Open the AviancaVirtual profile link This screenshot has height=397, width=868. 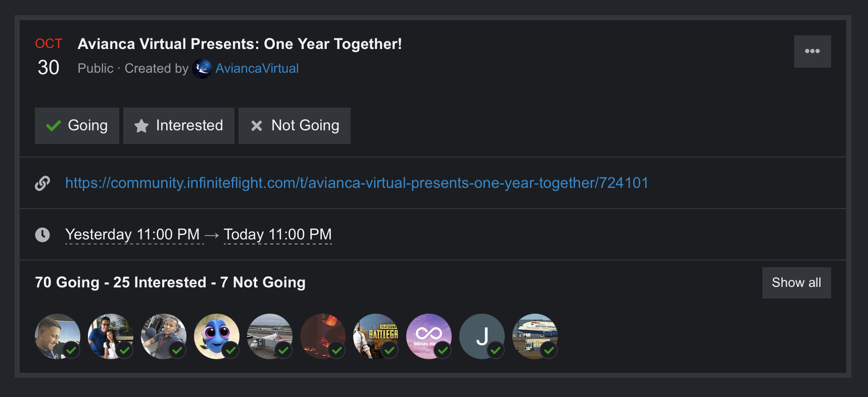pyautogui.click(x=257, y=69)
